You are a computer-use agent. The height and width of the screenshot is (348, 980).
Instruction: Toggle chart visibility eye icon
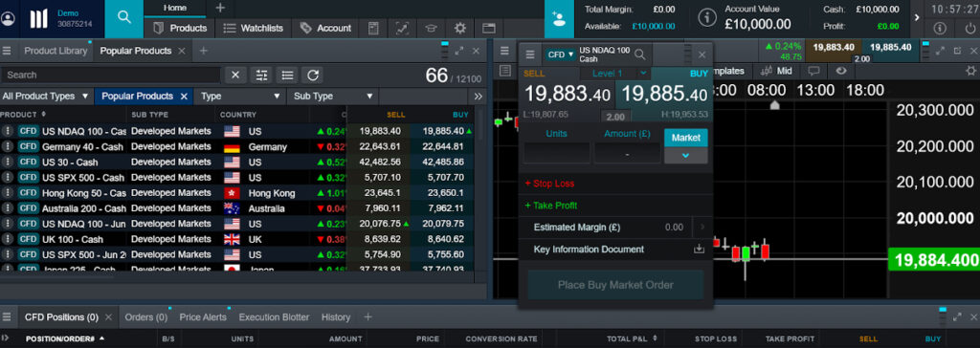[x=840, y=71]
